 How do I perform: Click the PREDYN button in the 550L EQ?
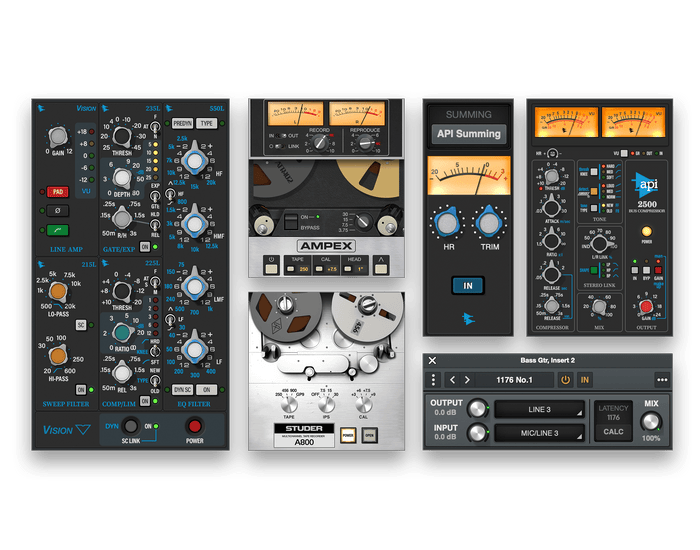[183, 123]
